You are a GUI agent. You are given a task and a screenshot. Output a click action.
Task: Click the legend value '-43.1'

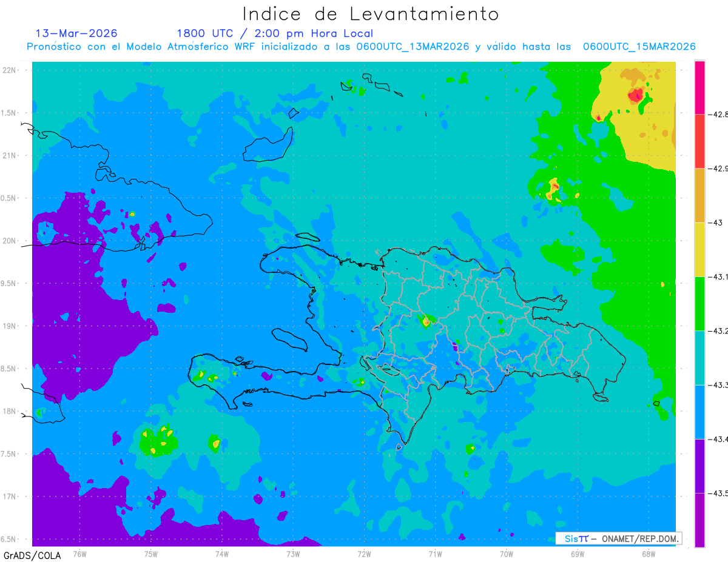pyautogui.click(x=717, y=276)
